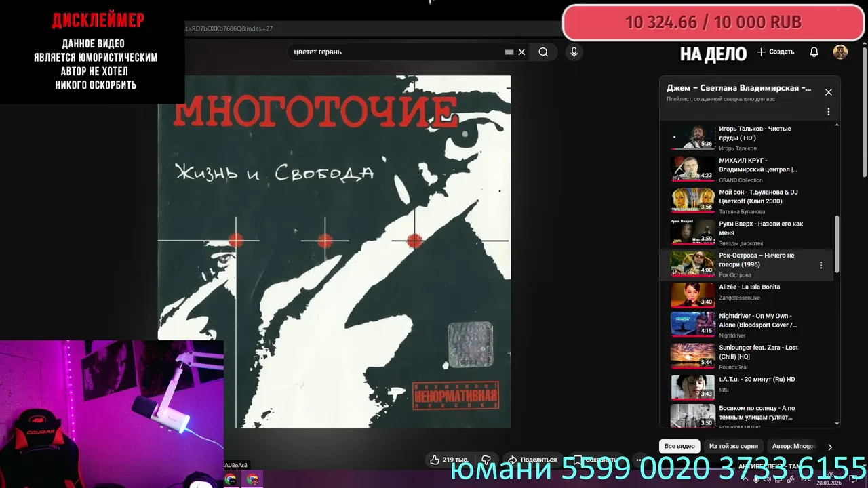
Task: Save the video with Сохранить
Action: tap(595, 460)
